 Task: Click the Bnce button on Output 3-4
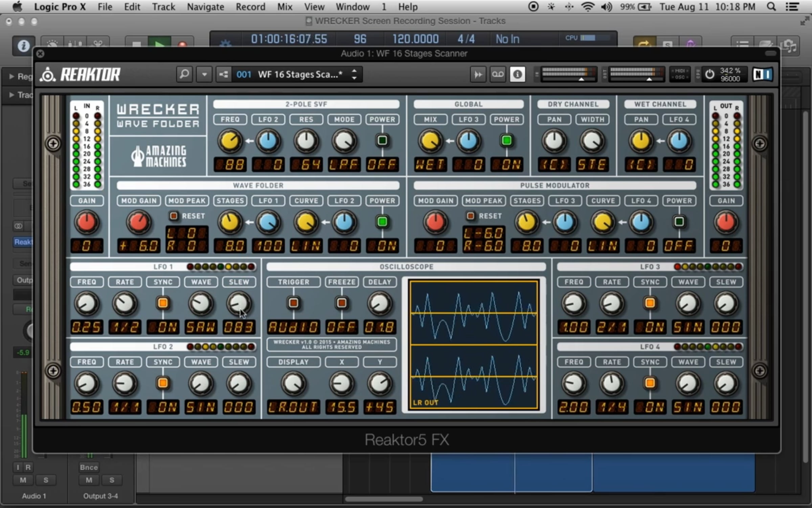tap(89, 467)
